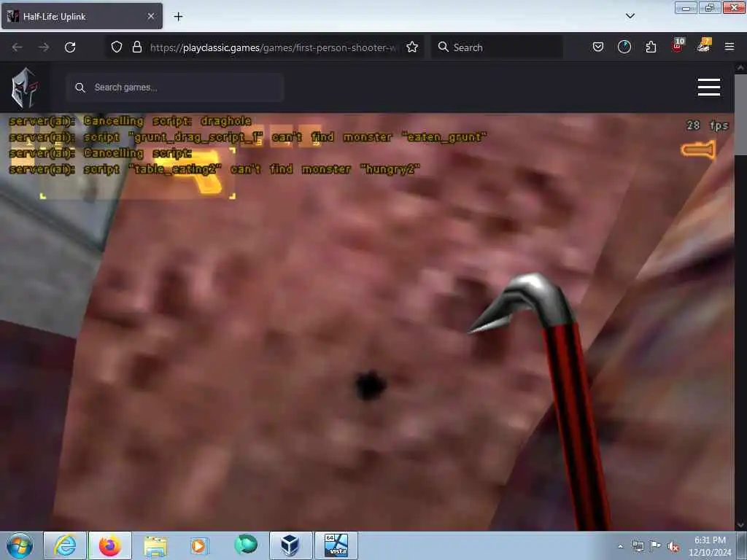The width and height of the screenshot is (747, 560).
Task: Click the page vertical scrollbar thumb
Action: click(x=740, y=114)
